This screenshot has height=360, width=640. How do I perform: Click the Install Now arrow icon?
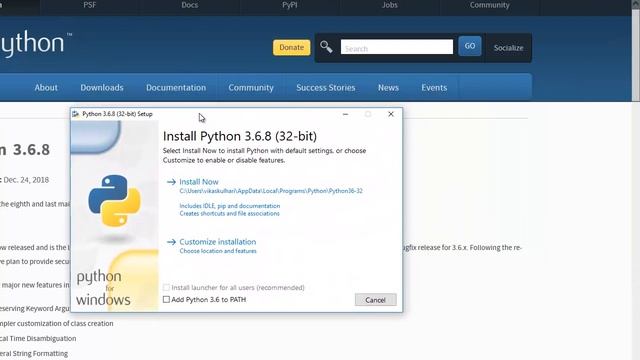171,182
